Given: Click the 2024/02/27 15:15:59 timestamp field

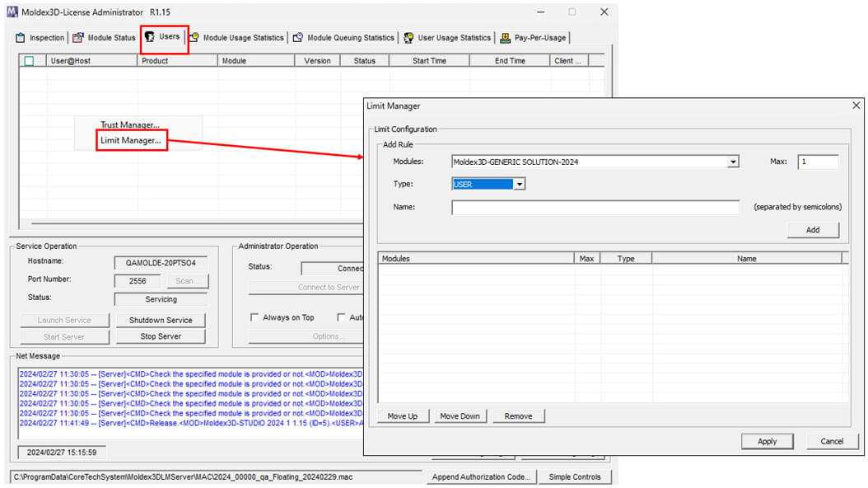Looking at the screenshot, I should [62, 453].
